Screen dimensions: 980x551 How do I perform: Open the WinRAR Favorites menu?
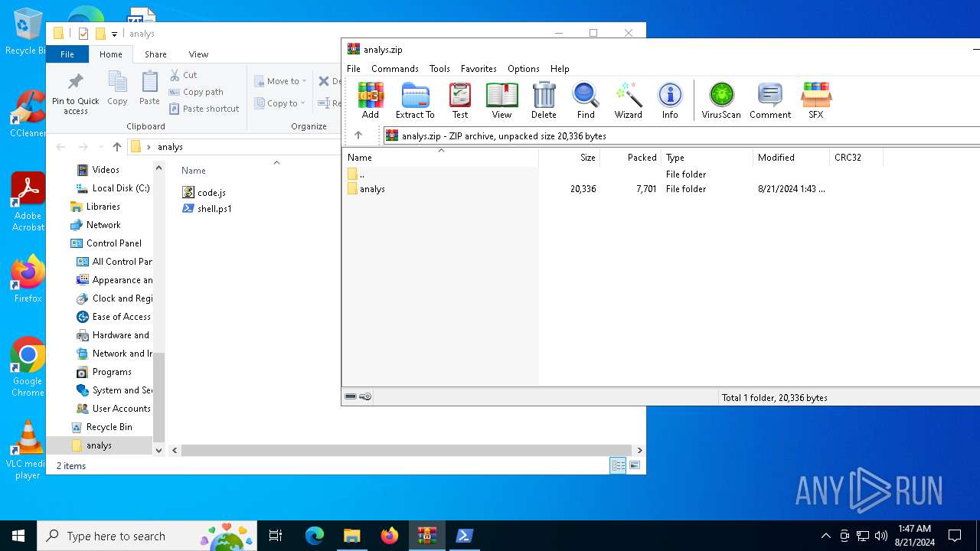479,68
